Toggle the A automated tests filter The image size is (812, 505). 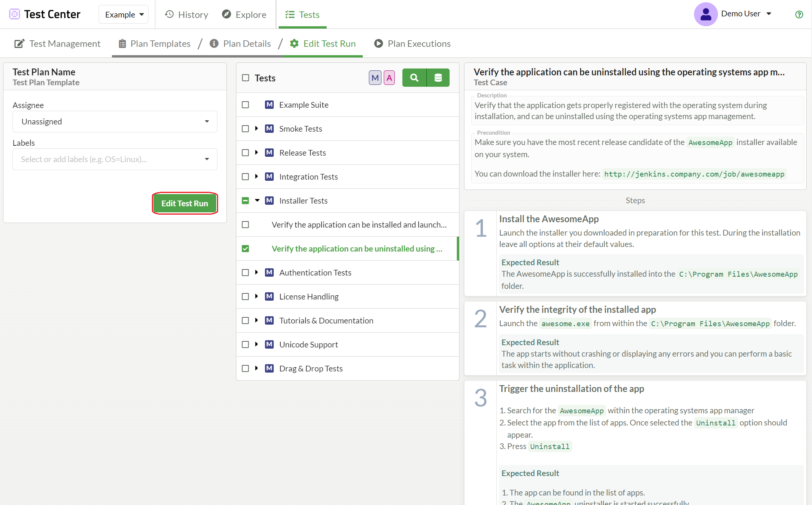click(389, 78)
